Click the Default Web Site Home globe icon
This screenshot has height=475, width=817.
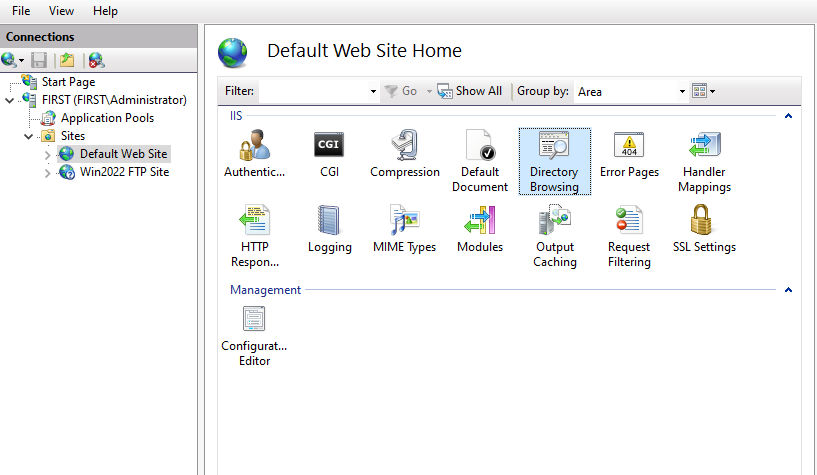tap(232, 53)
